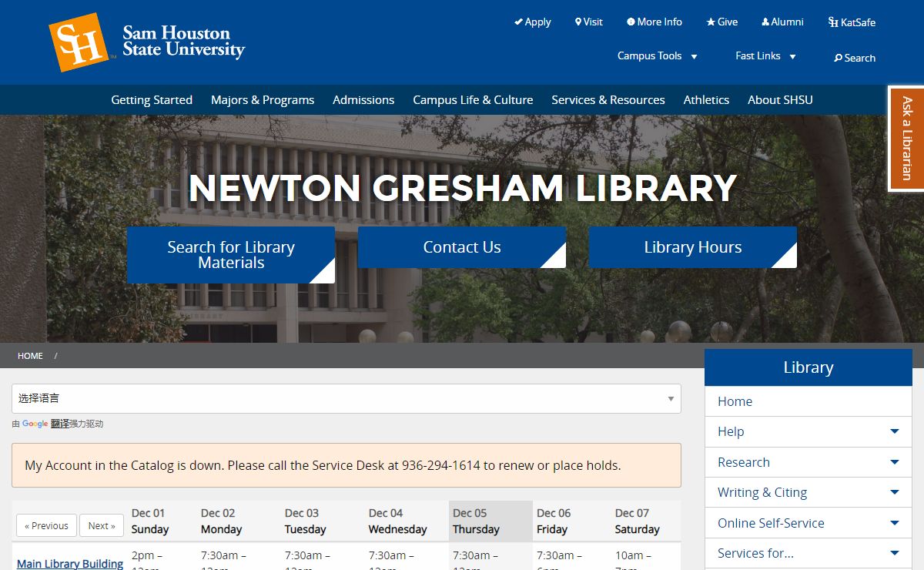Open Research sidebar link
The width and height of the screenshot is (924, 570).
click(743, 462)
